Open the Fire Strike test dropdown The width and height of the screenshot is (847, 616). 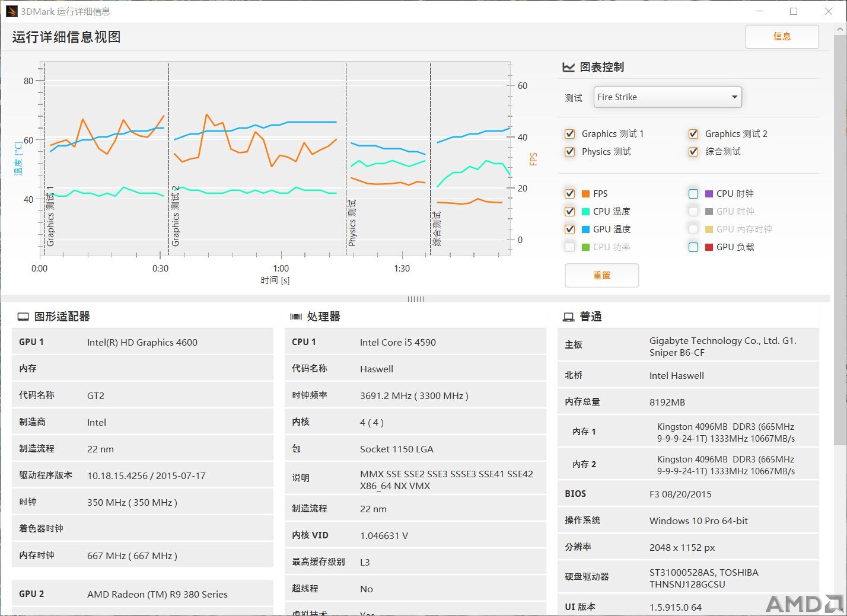(x=668, y=97)
